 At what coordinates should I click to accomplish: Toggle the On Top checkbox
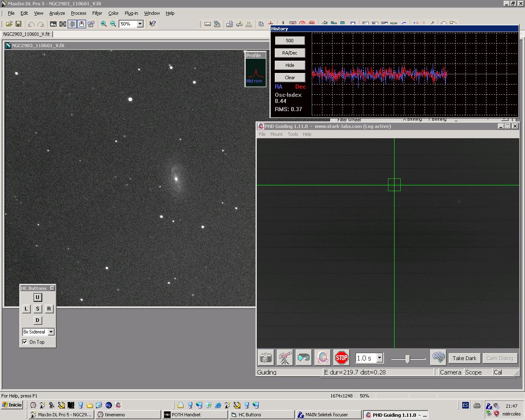pos(25,342)
